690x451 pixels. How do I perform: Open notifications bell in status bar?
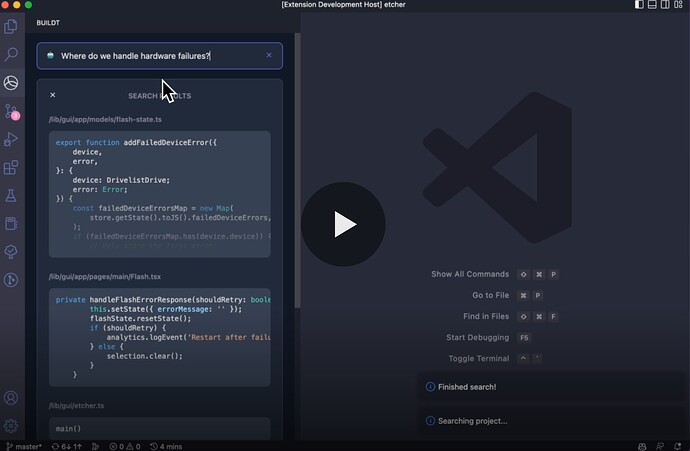pyautogui.click(x=677, y=446)
